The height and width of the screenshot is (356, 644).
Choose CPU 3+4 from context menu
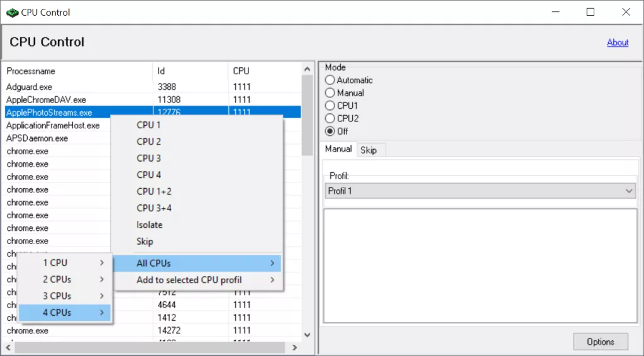tap(197, 208)
